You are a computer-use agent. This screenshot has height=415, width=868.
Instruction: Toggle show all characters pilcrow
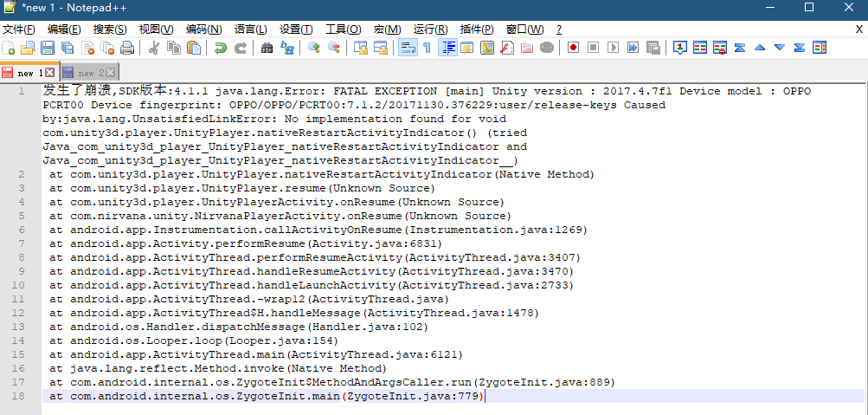[x=427, y=49]
